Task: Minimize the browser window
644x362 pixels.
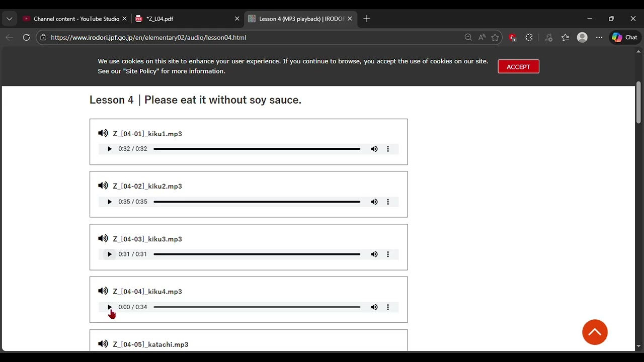Action: [590, 19]
